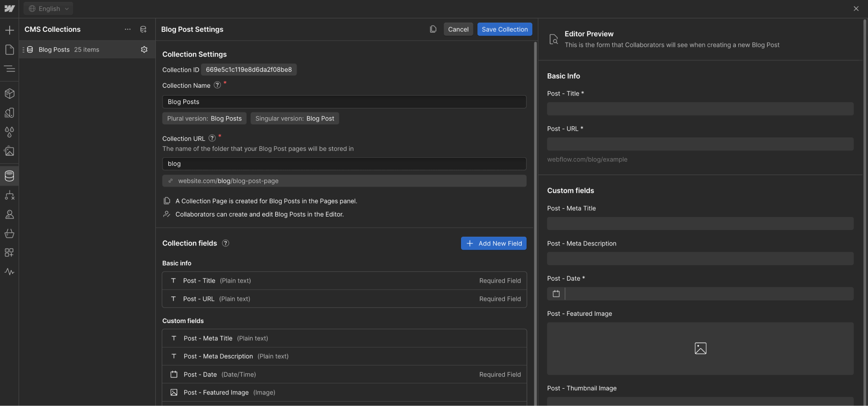Click the Post - URL preview input
This screenshot has height=406, width=868.
pos(700,144)
